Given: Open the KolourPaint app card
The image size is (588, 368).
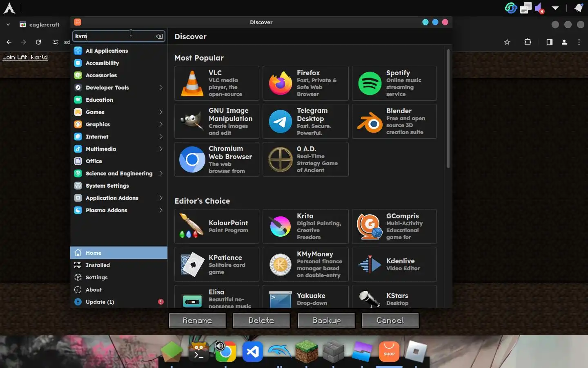Looking at the screenshot, I should pyautogui.click(x=217, y=227).
